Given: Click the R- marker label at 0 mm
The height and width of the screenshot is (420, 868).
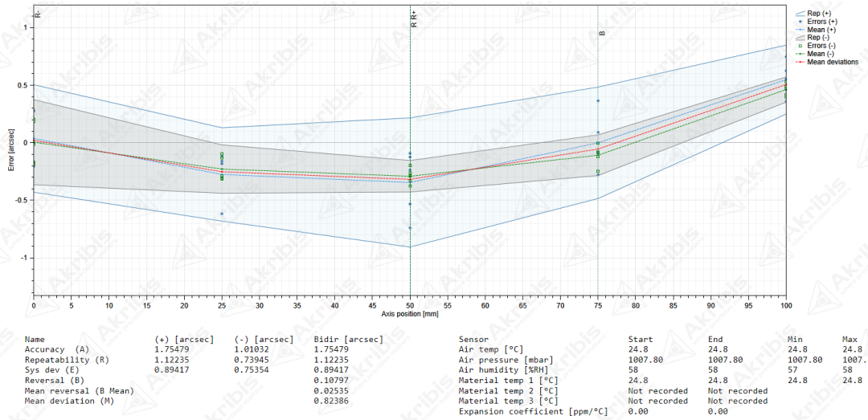Looking at the screenshot, I should pos(37,14).
